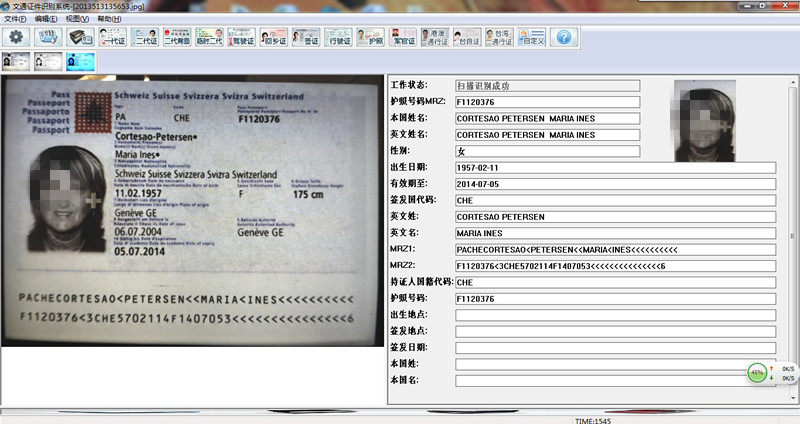
Task: Select the 签证 document type
Action: (x=306, y=37)
